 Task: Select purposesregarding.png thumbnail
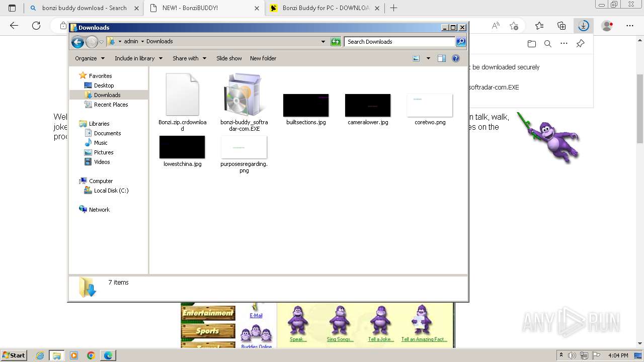(244, 154)
